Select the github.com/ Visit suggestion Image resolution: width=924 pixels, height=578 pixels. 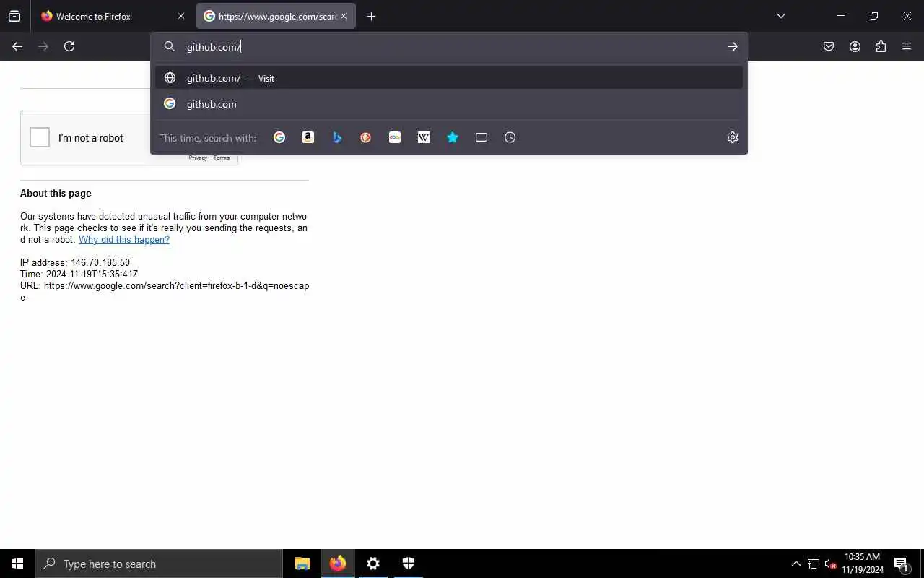449,78
